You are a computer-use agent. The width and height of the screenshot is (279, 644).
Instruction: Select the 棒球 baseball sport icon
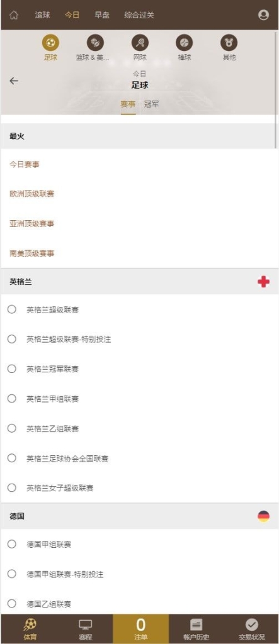(x=185, y=43)
